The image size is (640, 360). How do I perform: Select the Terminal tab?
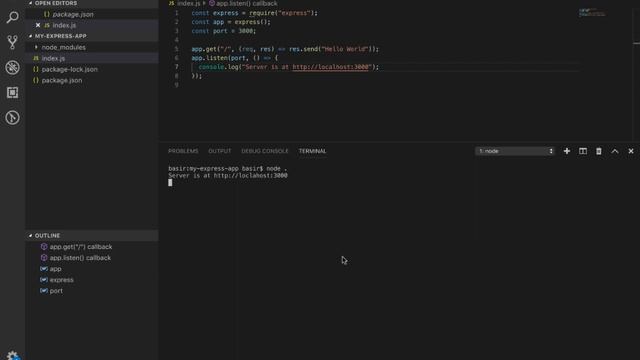[312, 151]
